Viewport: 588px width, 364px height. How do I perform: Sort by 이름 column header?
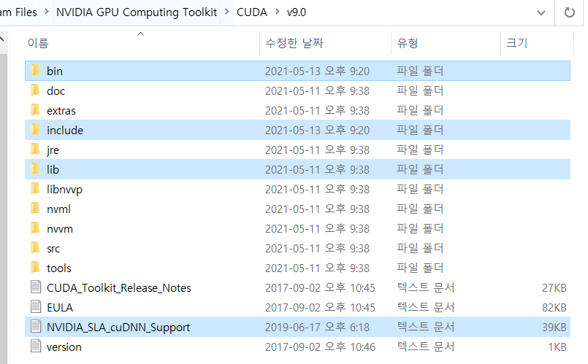tap(38, 43)
